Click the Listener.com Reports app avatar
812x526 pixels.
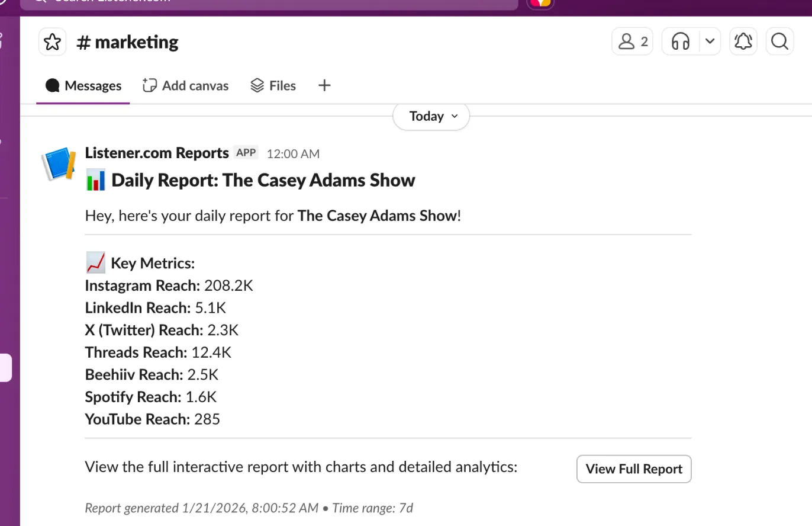(x=59, y=163)
